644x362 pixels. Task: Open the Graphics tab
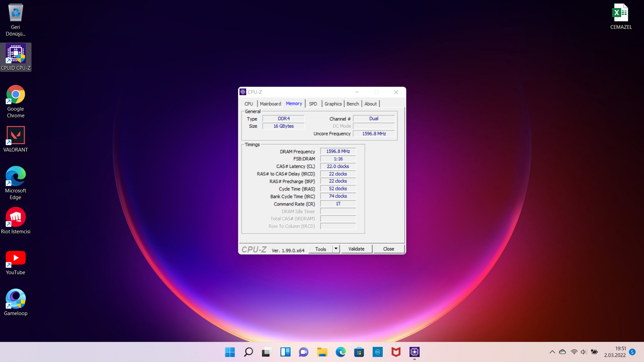[x=333, y=104]
